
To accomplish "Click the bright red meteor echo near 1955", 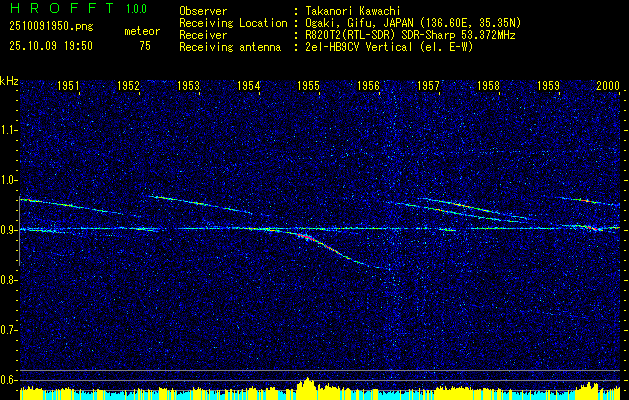I will [309, 239].
